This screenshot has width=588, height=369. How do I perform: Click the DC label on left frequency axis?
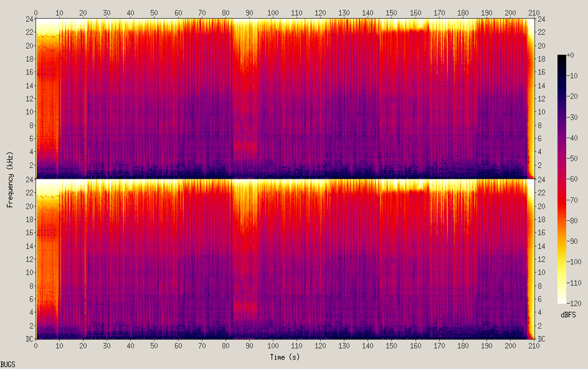click(x=29, y=339)
